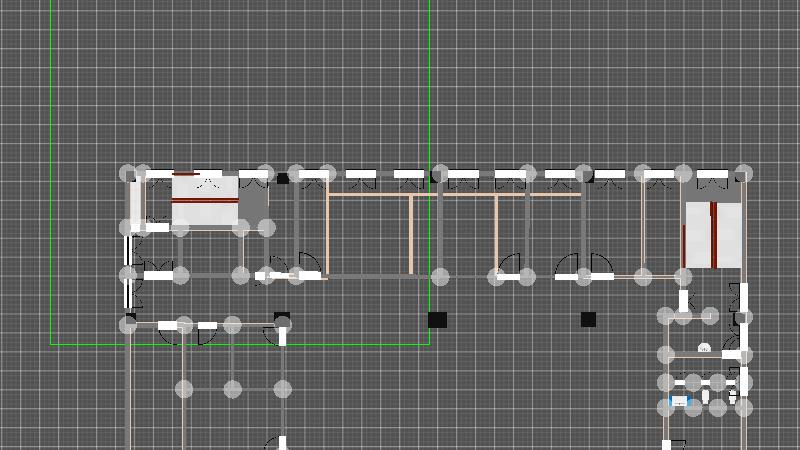Select the long beige horizontal wall below the top windows
800x450 pixels.
tap(455, 195)
